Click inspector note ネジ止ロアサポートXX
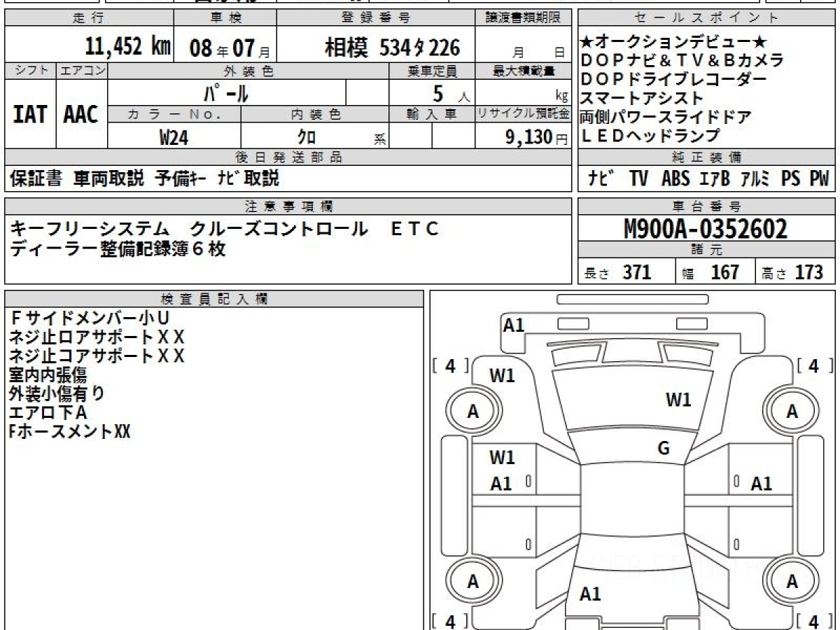The height and width of the screenshot is (630, 840). [x=97, y=337]
